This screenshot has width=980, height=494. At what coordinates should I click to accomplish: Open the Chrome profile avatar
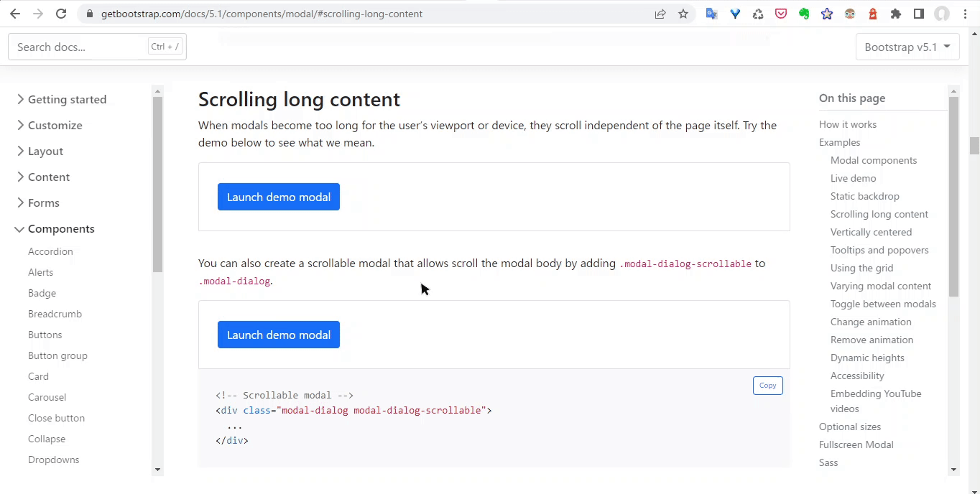click(942, 14)
